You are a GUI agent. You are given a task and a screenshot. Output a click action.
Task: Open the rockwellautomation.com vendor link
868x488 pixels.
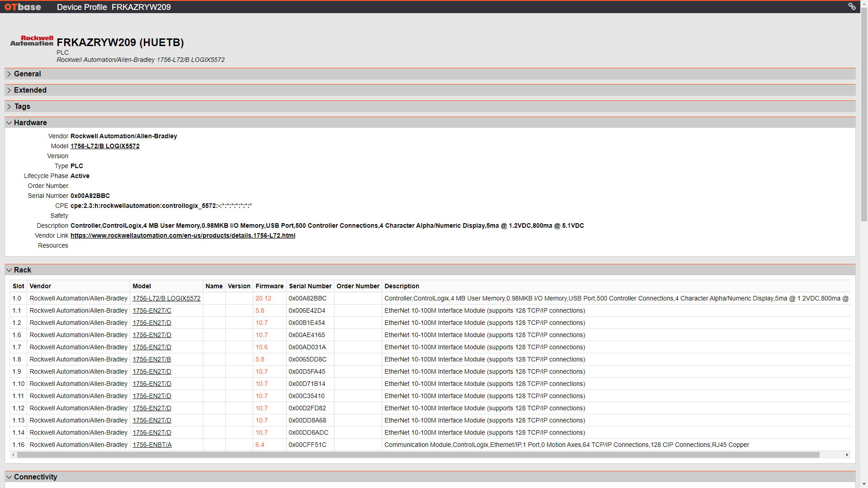click(x=183, y=235)
